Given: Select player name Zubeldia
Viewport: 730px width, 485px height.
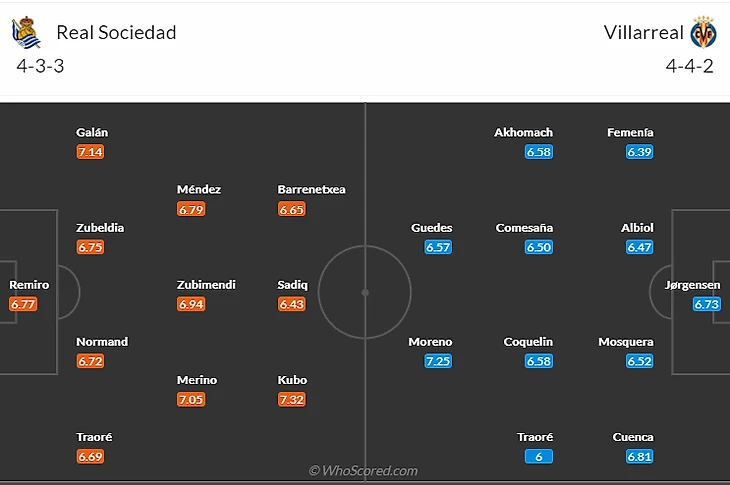Looking at the screenshot, I should 100,228.
